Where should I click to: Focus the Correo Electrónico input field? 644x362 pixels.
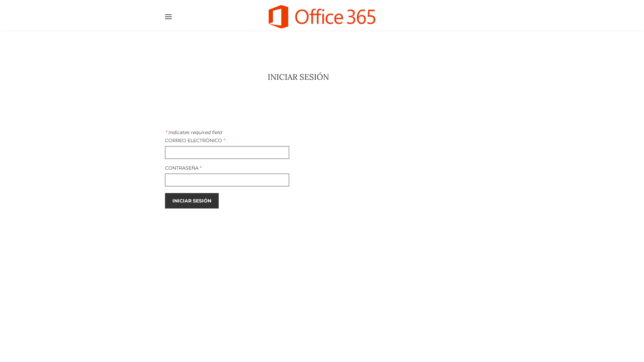click(227, 153)
